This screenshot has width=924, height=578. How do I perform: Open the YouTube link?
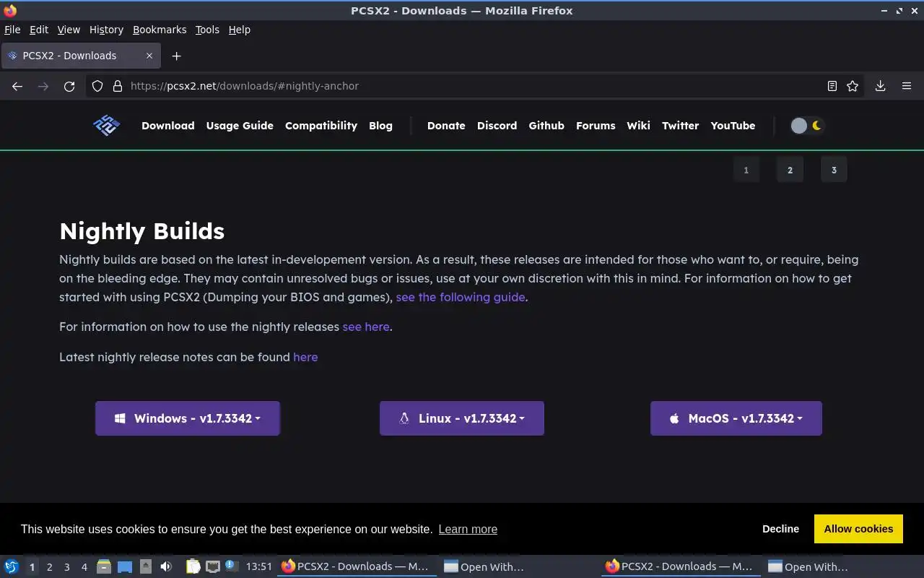tap(733, 126)
